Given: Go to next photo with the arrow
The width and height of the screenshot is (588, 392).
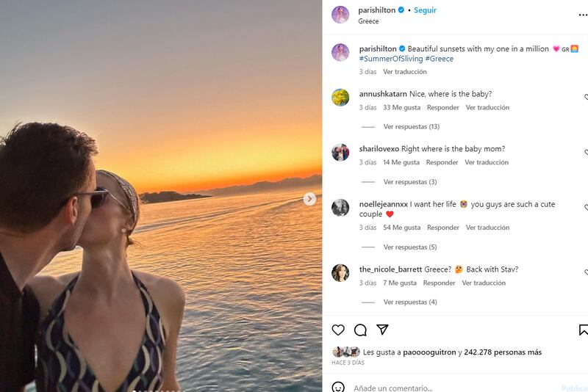Looking at the screenshot, I should tap(309, 199).
